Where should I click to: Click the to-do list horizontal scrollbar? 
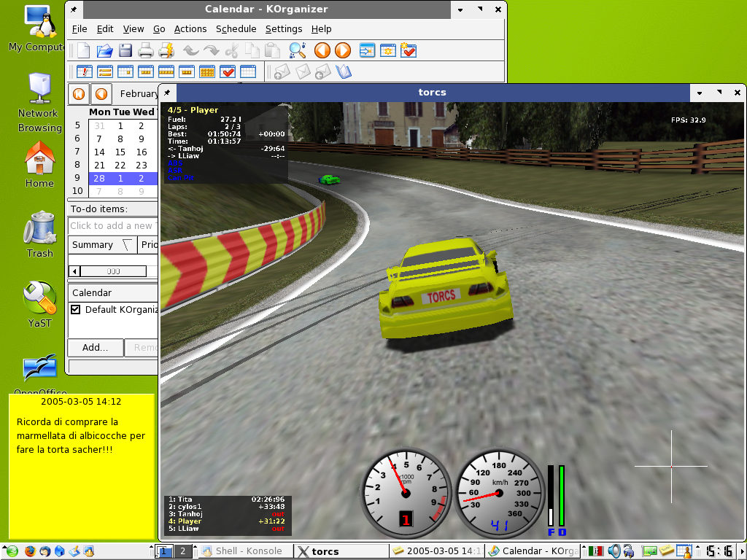tap(113, 271)
